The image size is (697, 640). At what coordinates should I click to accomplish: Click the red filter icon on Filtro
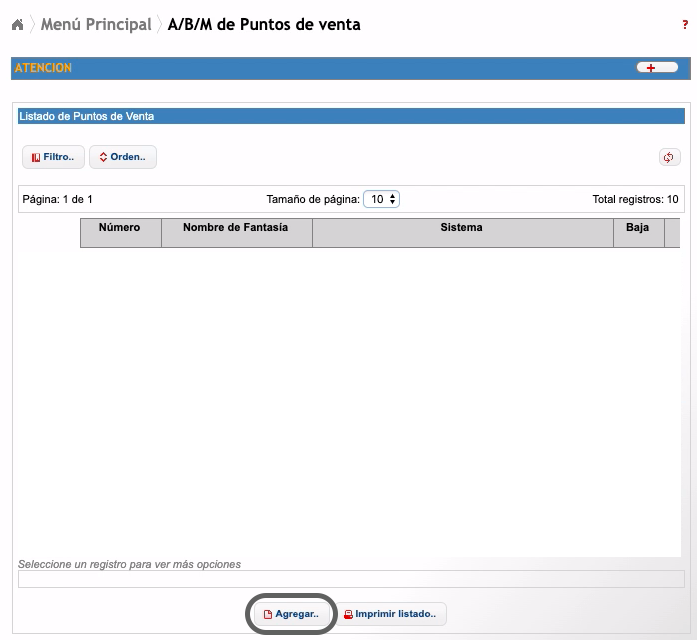pos(36,157)
